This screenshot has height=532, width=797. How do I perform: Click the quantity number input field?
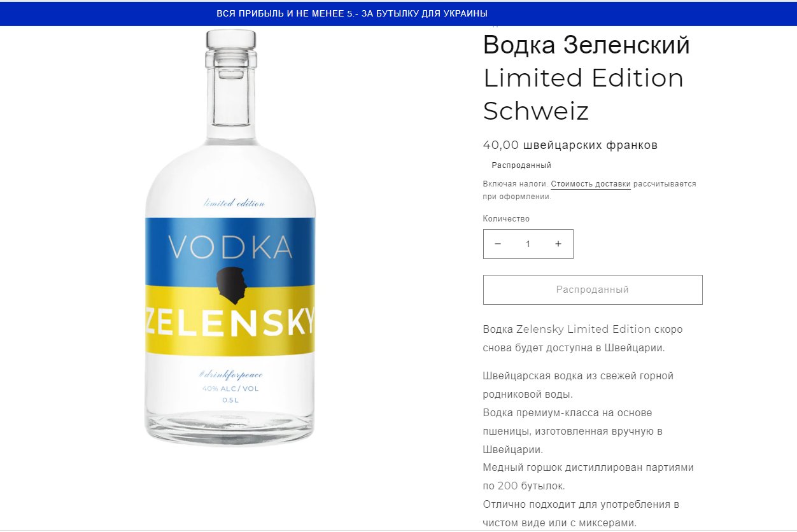(x=528, y=244)
